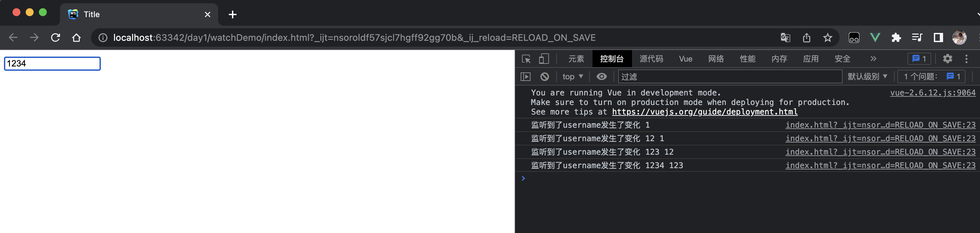Viewport: 980px width, 233px height.
Task: Switch to the 网络 tab
Action: coord(716,59)
